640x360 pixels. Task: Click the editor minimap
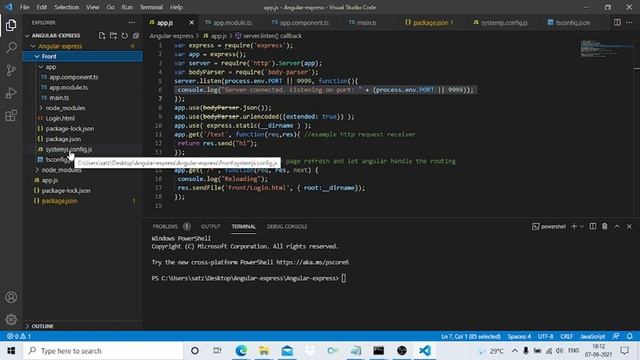607,49
